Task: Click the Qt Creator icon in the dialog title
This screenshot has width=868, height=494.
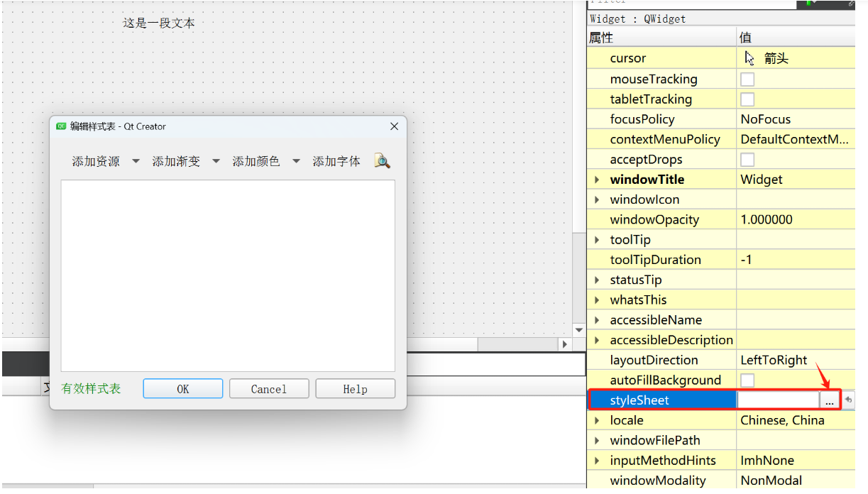Action: [61, 126]
